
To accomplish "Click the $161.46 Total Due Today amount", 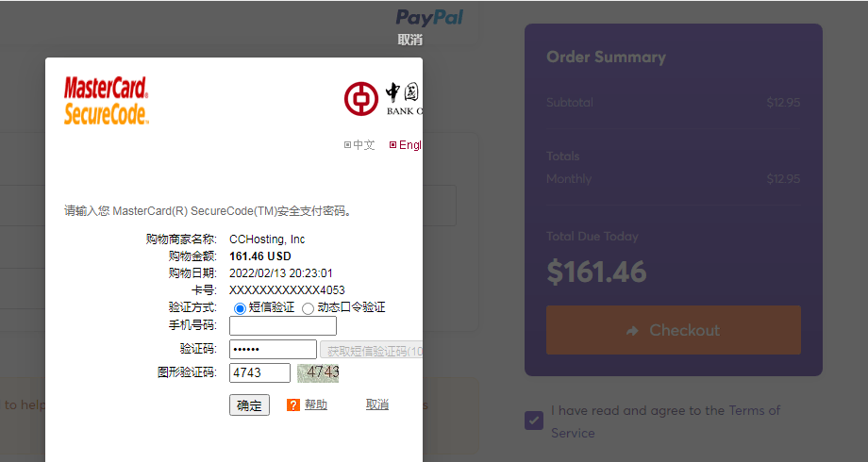I will [596, 272].
